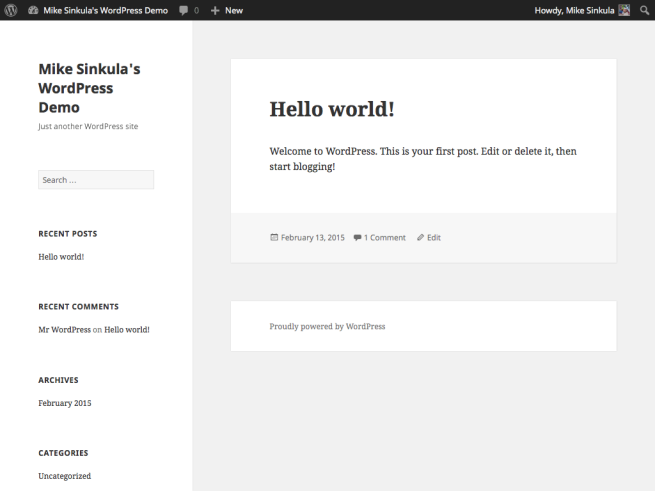The height and width of the screenshot is (491, 655).
Task: Open the New content menu
Action: 227,10
